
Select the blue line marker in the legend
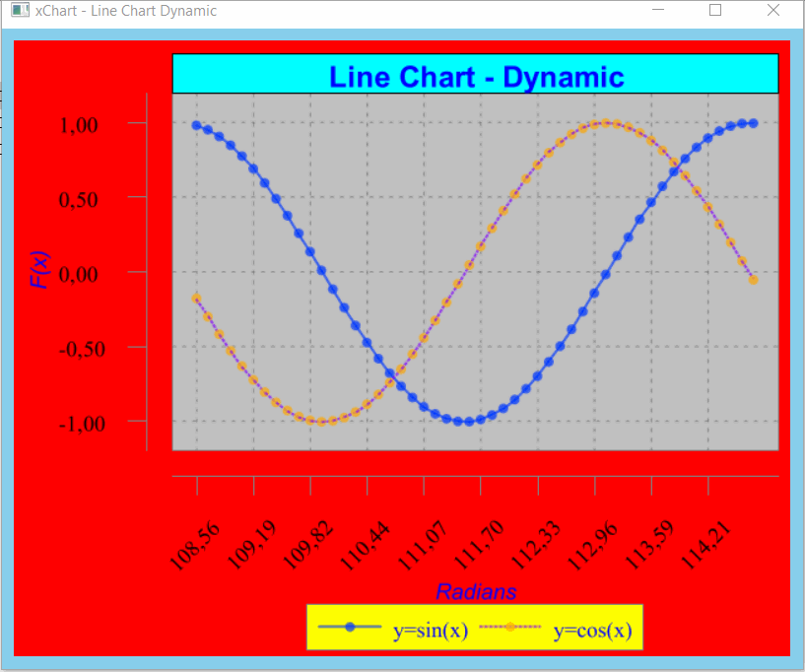coord(348,627)
